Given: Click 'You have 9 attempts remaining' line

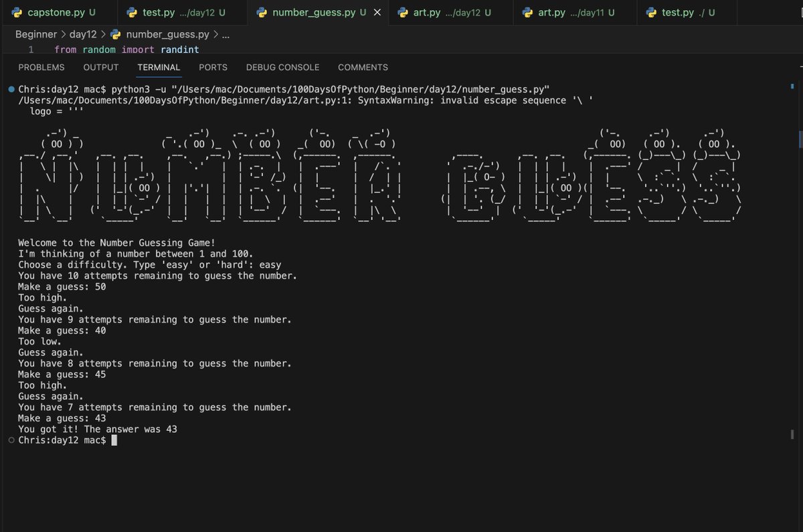Looking at the screenshot, I should [x=155, y=320].
